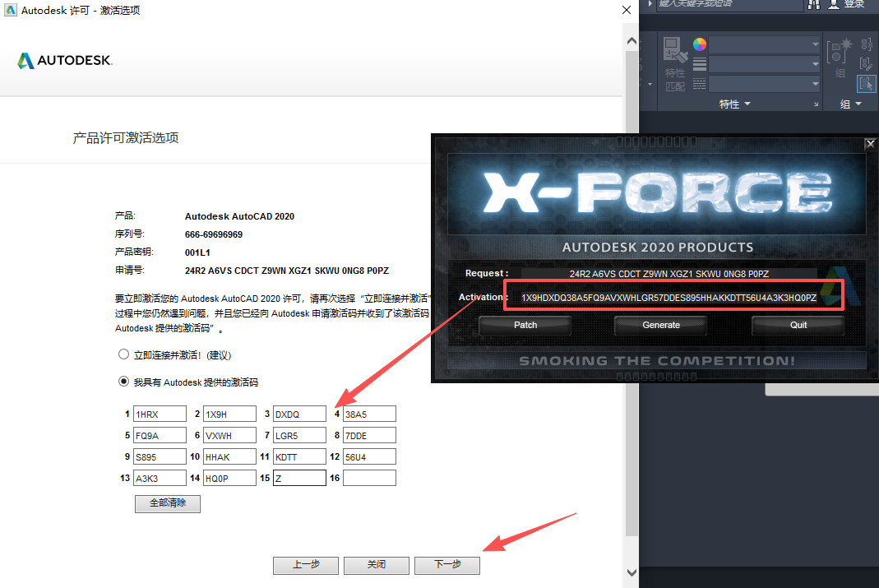The width and height of the screenshot is (879, 588).
Task: Click serial number text 666-69696969
Action: tap(214, 234)
